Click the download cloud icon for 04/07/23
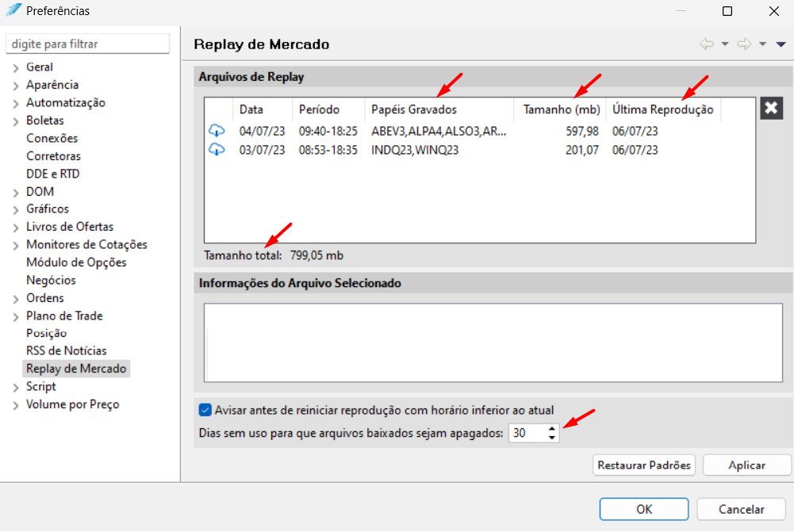 pos(217,131)
